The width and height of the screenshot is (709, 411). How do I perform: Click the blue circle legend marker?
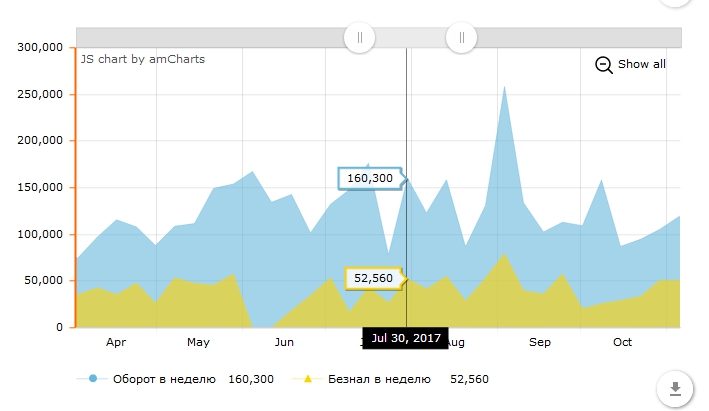(x=93, y=379)
